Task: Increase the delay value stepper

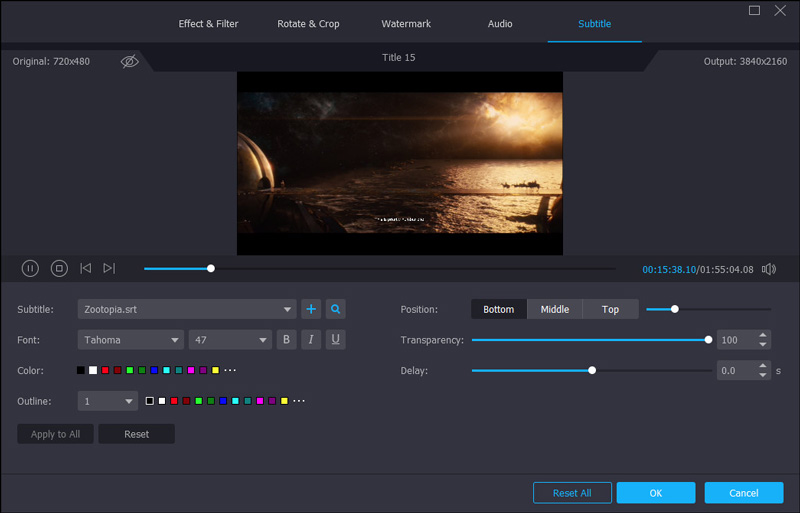Action: pos(764,366)
